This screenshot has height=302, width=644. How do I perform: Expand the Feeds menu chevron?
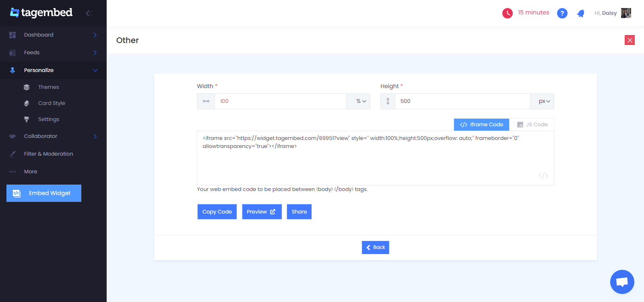click(x=95, y=53)
